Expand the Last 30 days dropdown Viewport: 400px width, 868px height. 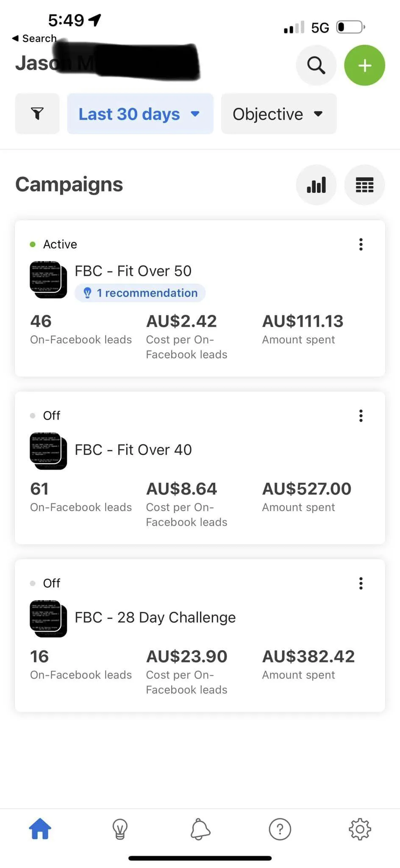coord(140,114)
